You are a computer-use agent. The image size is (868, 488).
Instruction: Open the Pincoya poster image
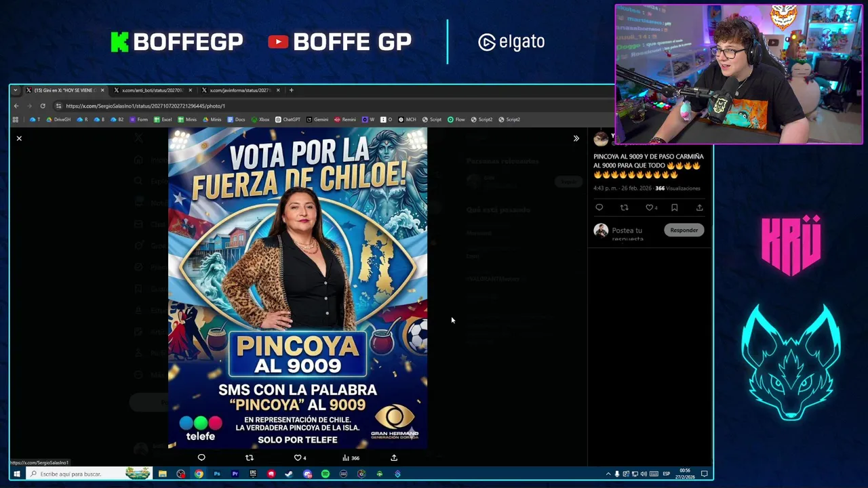point(298,288)
